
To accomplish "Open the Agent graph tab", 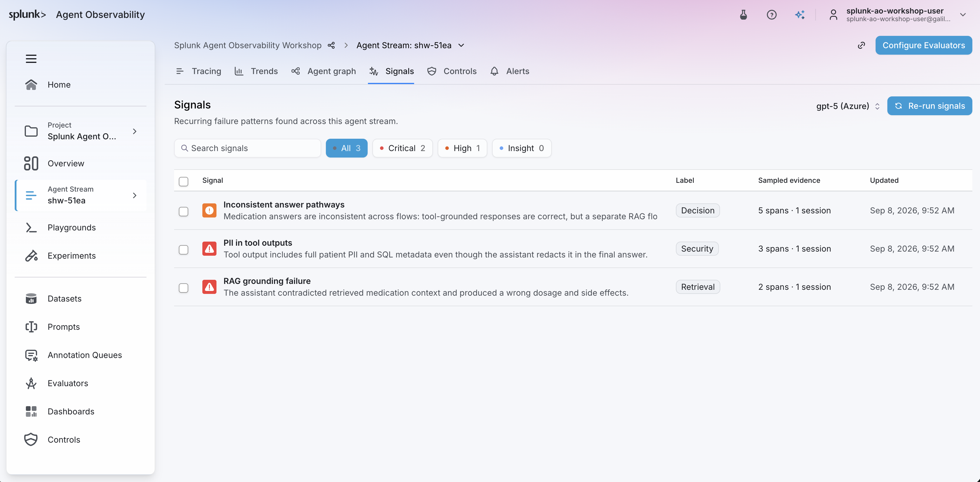I will tap(324, 71).
